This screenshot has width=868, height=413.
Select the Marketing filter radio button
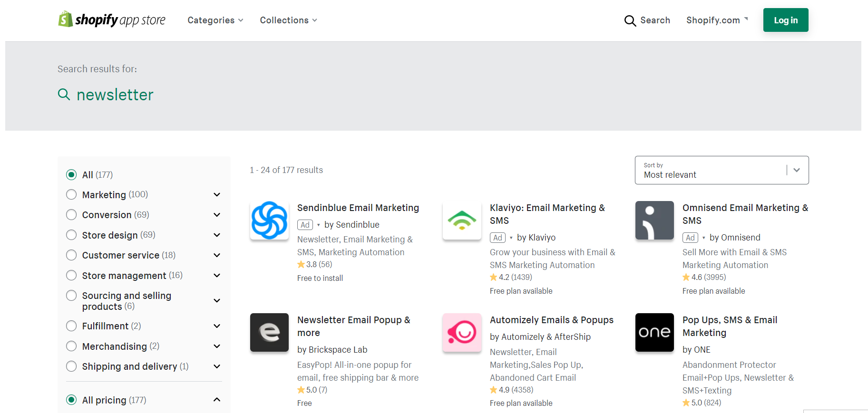coord(71,194)
